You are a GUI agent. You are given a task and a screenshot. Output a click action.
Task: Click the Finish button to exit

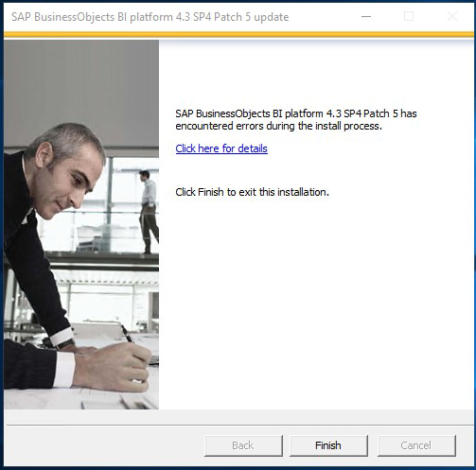(328, 445)
